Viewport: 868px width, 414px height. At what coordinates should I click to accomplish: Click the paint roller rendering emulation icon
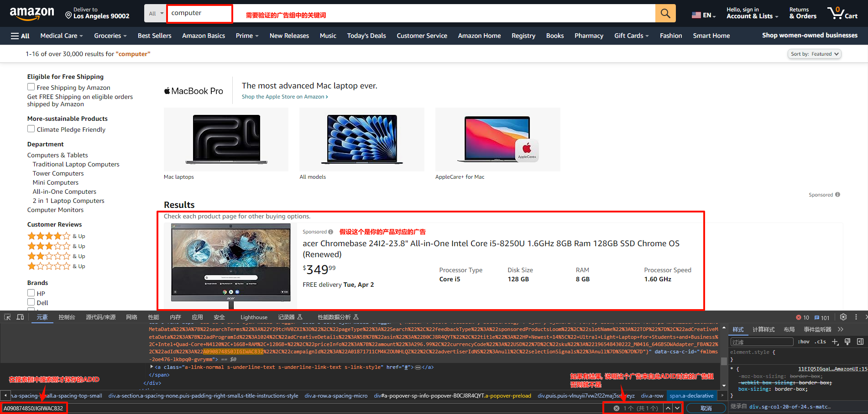(847, 342)
